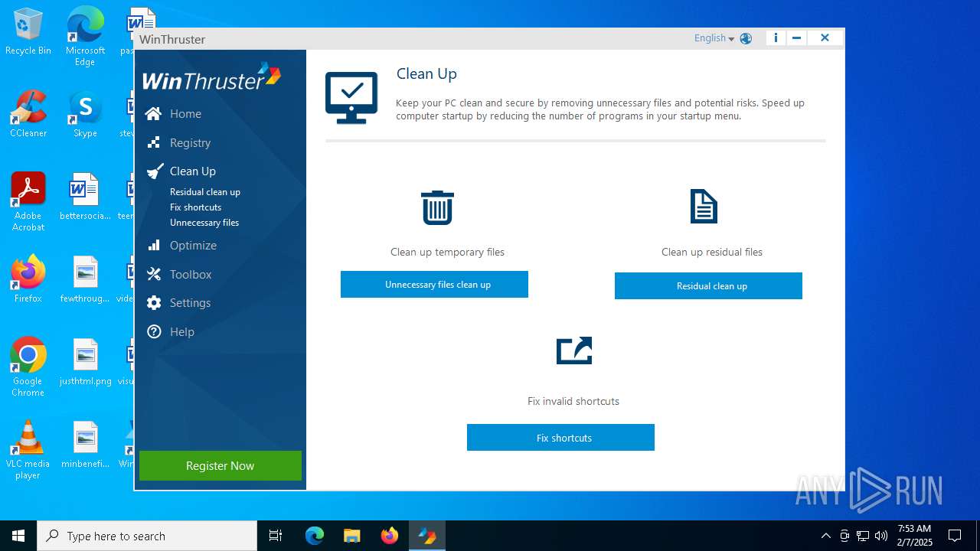Select the VLC media player desktop icon
Screen dimensions: 980x551
coord(28,450)
